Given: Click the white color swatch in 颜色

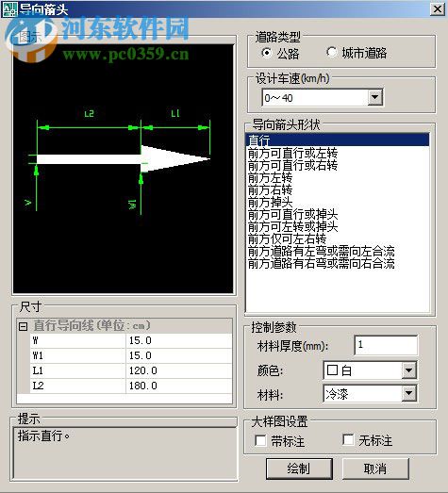Looking at the screenshot, I should click(332, 370).
